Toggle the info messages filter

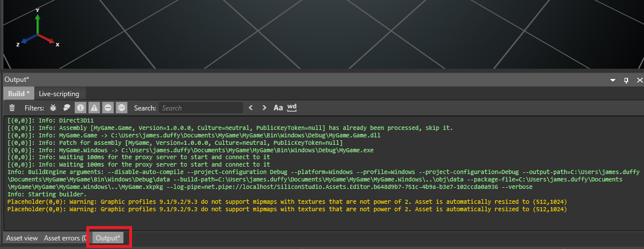(81, 108)
